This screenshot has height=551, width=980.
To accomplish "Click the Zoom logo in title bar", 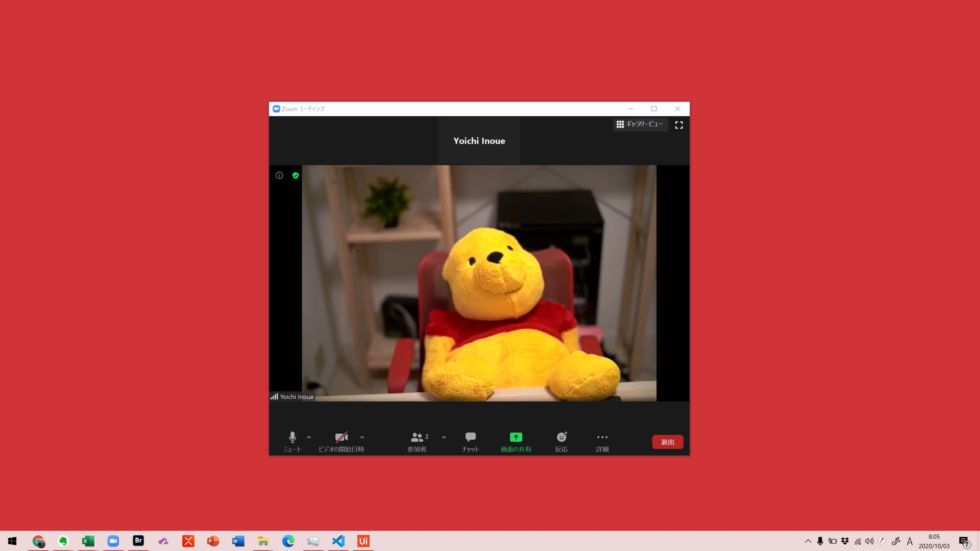I will [x=276, y=109].
